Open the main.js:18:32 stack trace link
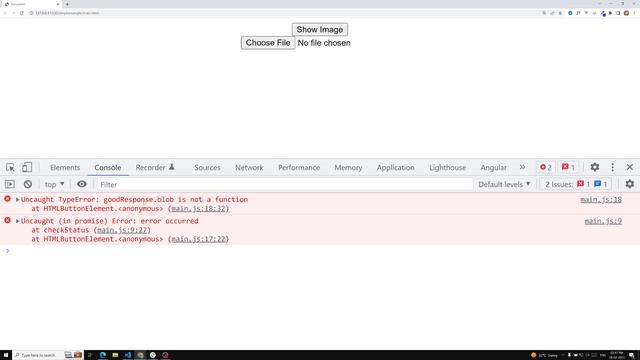 [x=198, y=209]
